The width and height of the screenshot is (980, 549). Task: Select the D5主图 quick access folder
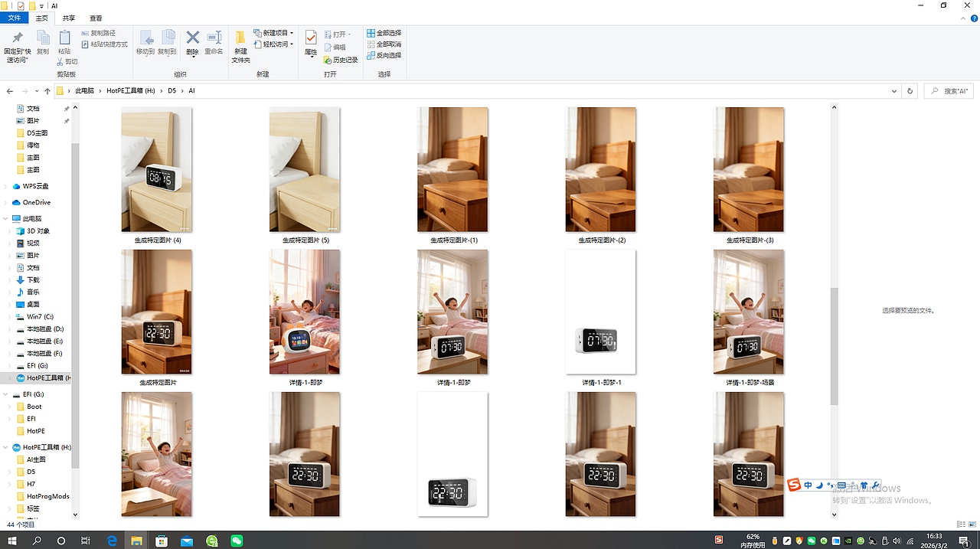[32, 133]
